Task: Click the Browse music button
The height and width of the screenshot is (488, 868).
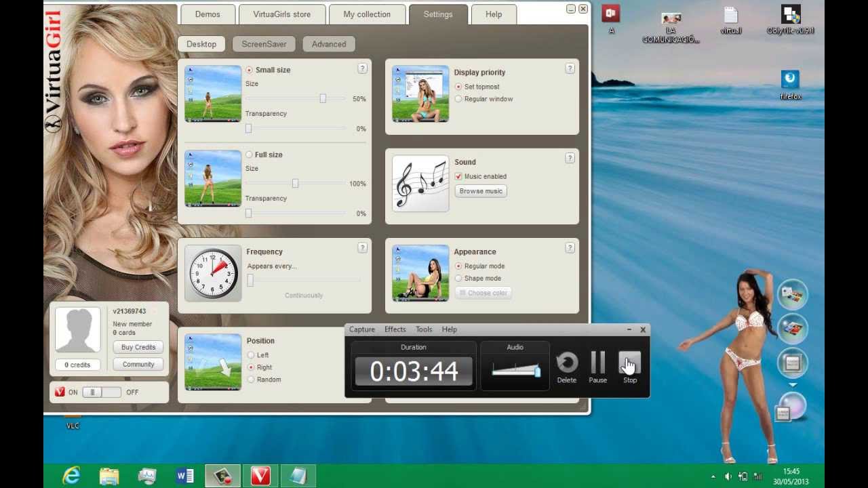Action: pyautogui.click(x=481, y=191)
